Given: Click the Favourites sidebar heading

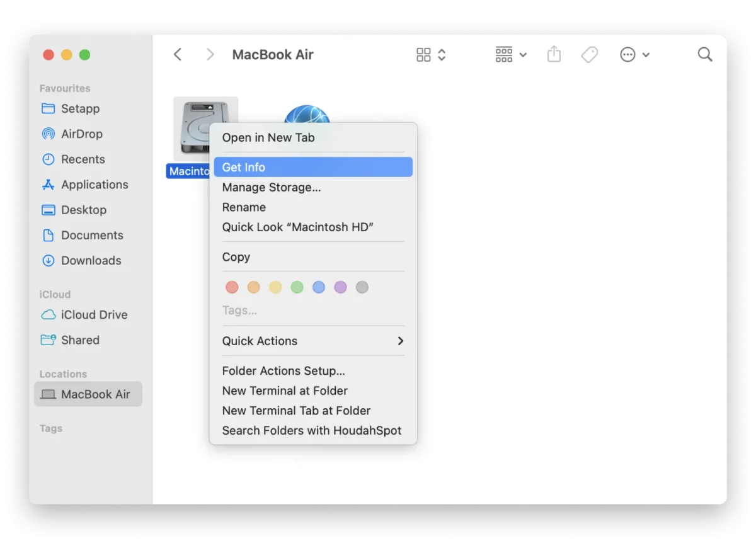Looking at the screenshot, I should click(65, 88).
